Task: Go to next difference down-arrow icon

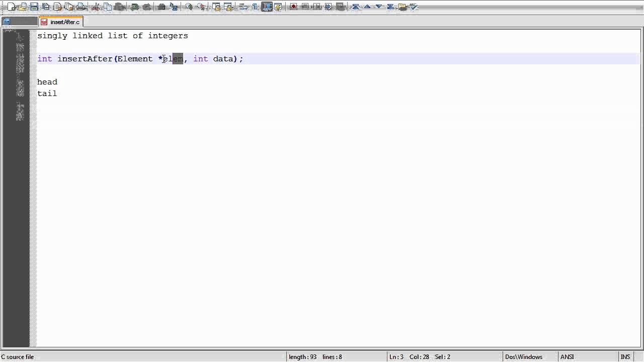Action: pyautogui.click(x=379, y=7)
